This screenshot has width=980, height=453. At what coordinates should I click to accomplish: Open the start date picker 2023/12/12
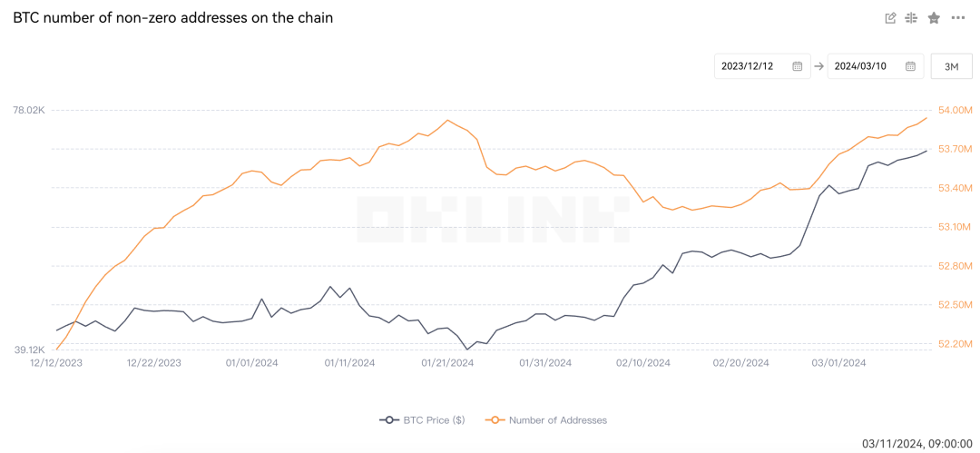[748, 66]
